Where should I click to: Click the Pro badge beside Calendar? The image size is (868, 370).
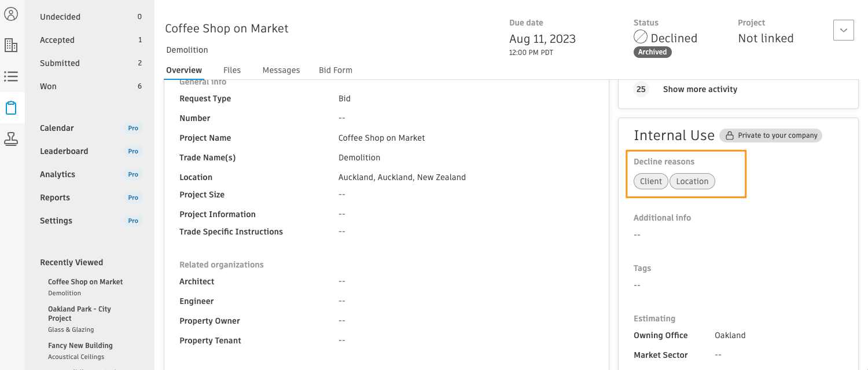click(133, 128)
